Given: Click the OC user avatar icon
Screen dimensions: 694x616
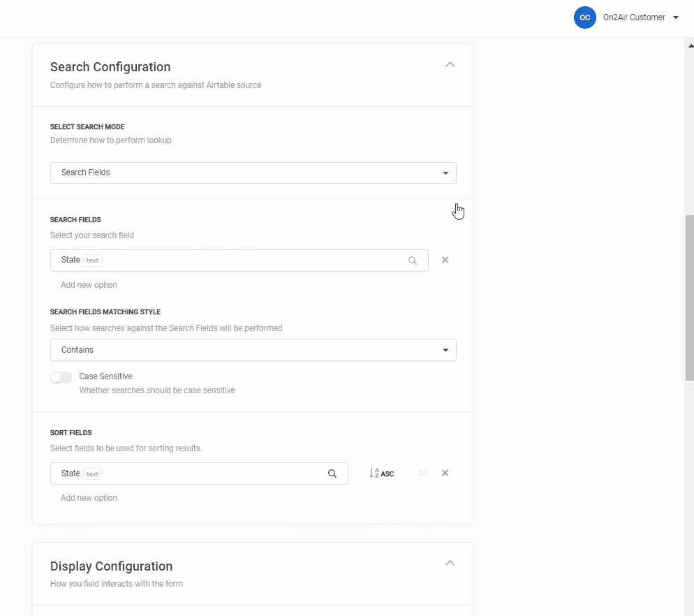Looking at the screenshot, I should (x=584, y=17).
